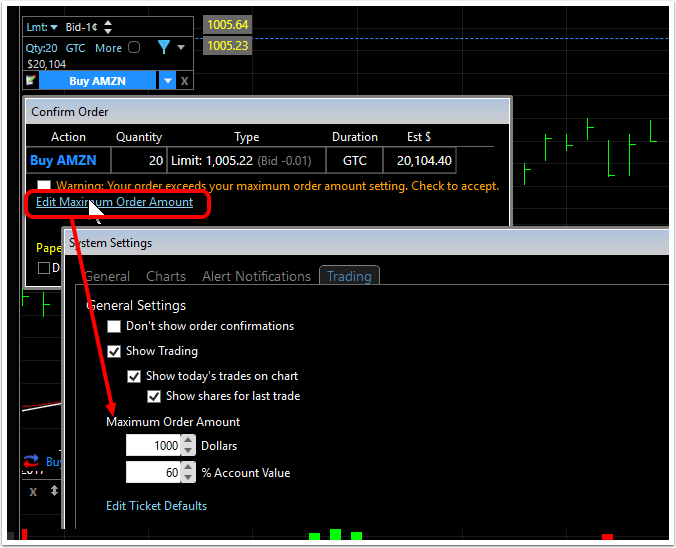The height and width of the screenshot is (548, 676).
Task: Open the Edit Maximum Order Amount link
Action: coord(114,202)
